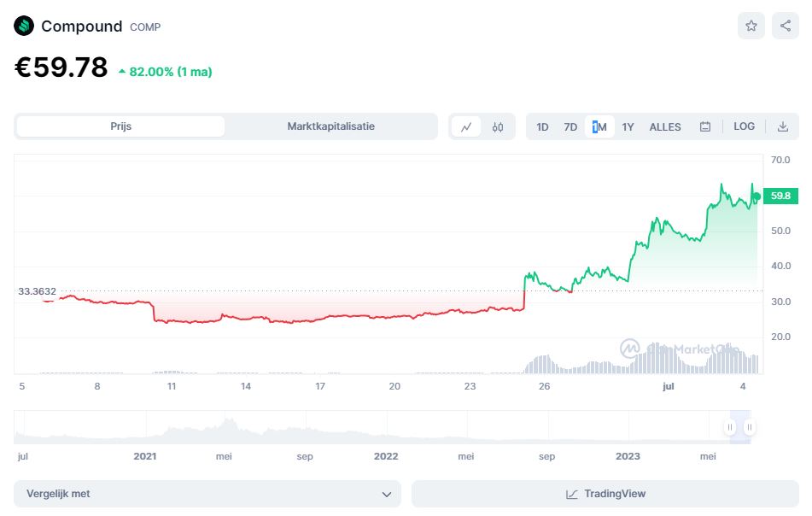Click the Compound name heading
This screenshot has width=812, height=516.
point(81,26)
